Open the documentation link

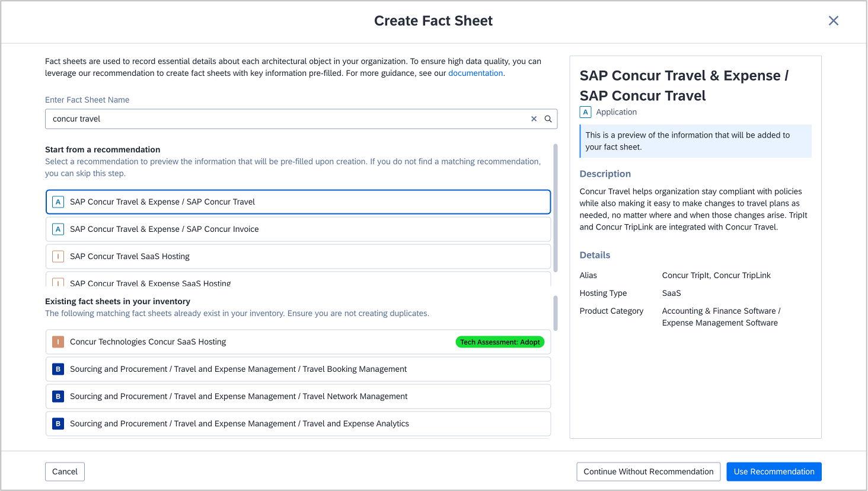click(x=476, y=73)
